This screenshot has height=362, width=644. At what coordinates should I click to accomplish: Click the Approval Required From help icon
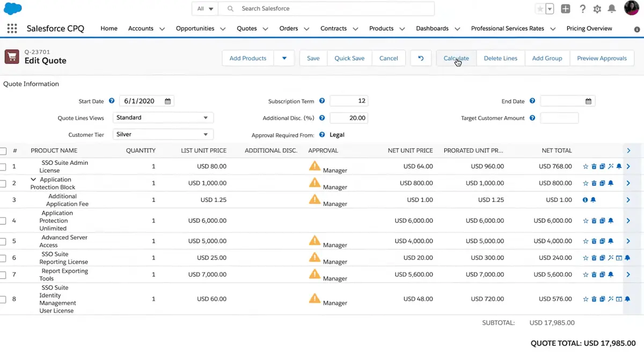click(322, 135)
